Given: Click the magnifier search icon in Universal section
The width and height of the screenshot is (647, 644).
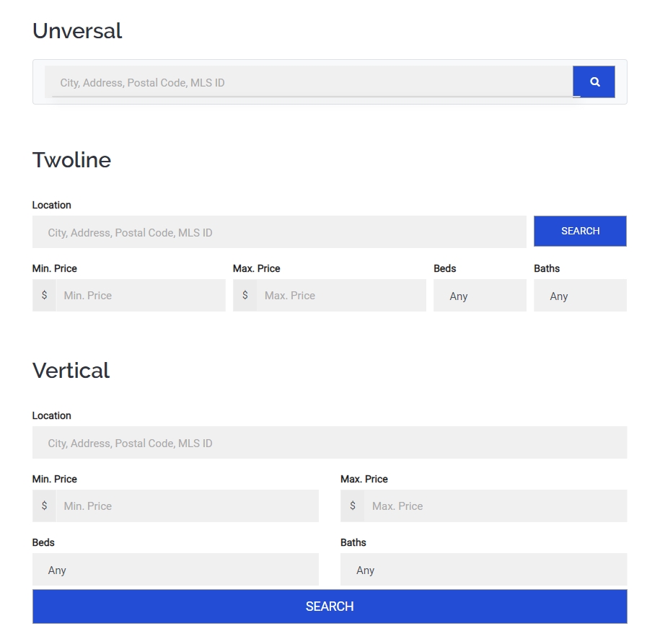Looking at the screenshot, I should click(x=594, y=82).
